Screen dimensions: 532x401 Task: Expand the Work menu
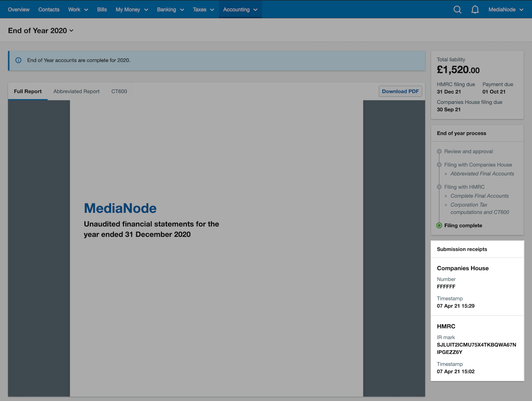[x=78, y=10]
